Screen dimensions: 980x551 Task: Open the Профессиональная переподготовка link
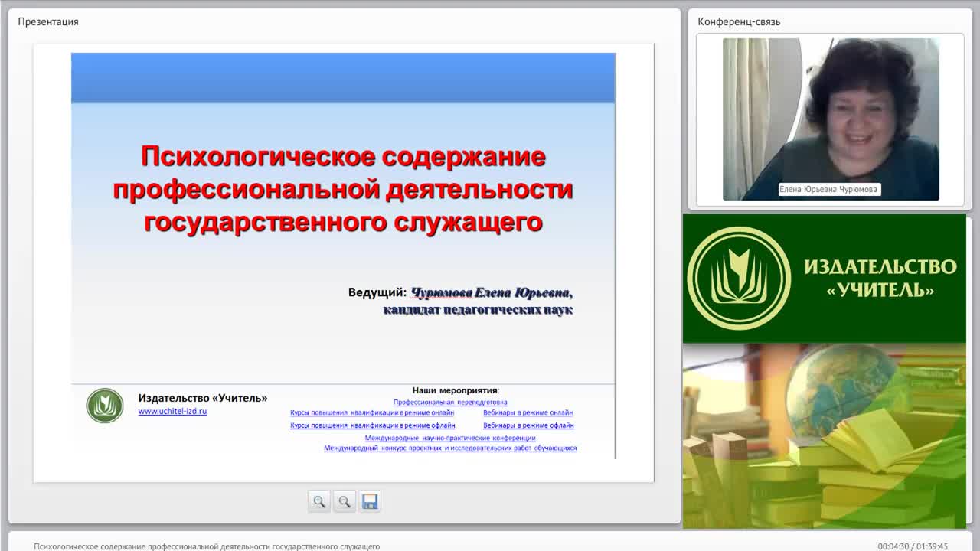[x=450, y=402]
